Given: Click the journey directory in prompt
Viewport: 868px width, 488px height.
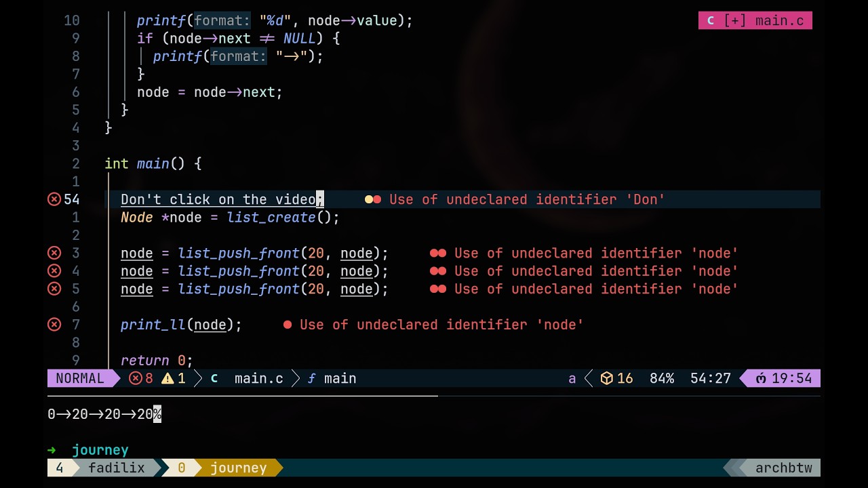Looking at the screenshot, I should 100,450.
